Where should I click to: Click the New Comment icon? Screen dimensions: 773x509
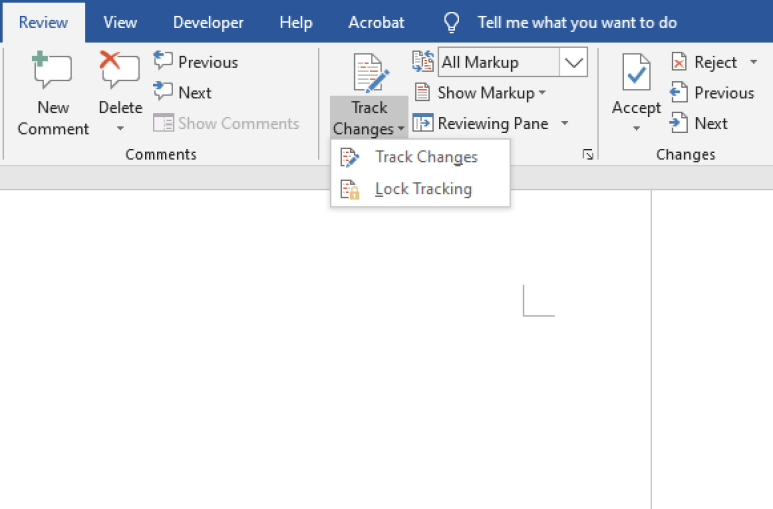coord(52,70)
